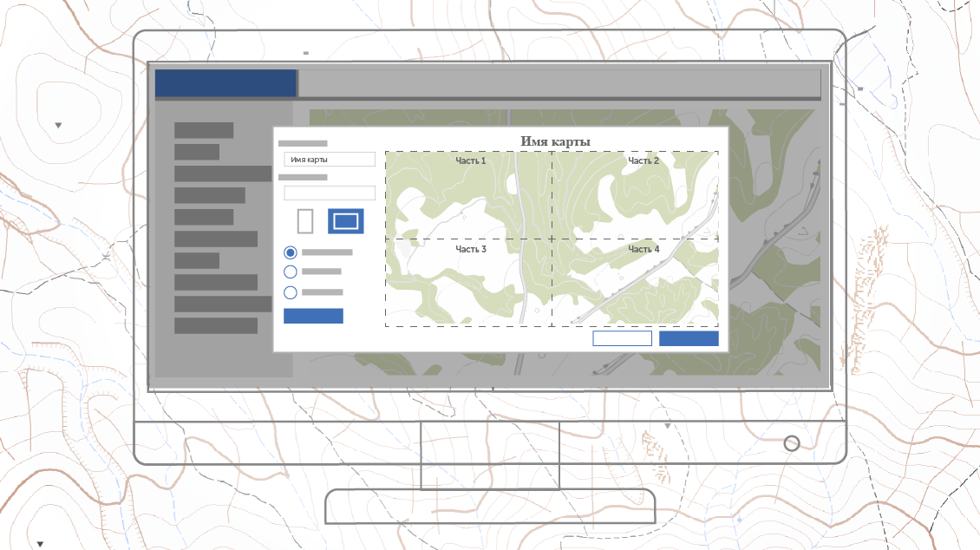Click the dark blue header logo block
This screenshot has width=980, height=550.
(x=225, y=83)
